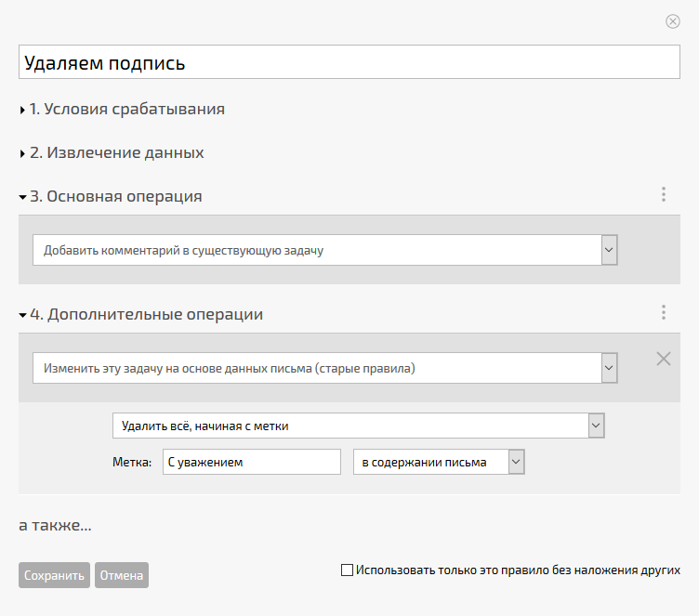Click the 'Метка:' label text

point(132,462)
